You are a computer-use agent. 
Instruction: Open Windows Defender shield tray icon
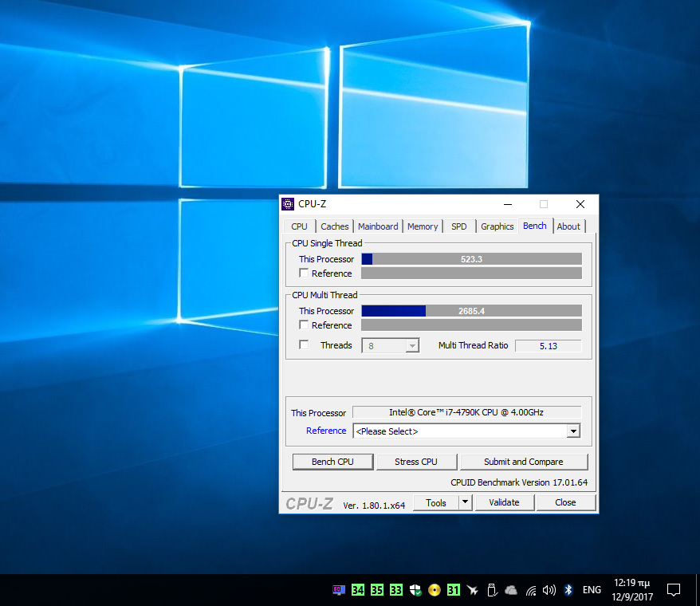coord(415,590)
